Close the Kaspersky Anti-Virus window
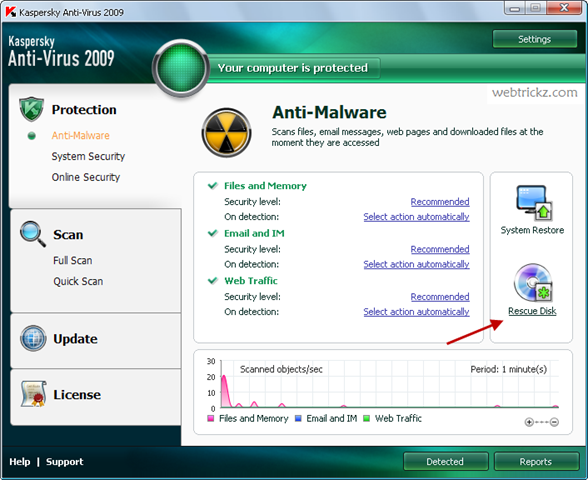The image size is (588, 480). [564, 8]
